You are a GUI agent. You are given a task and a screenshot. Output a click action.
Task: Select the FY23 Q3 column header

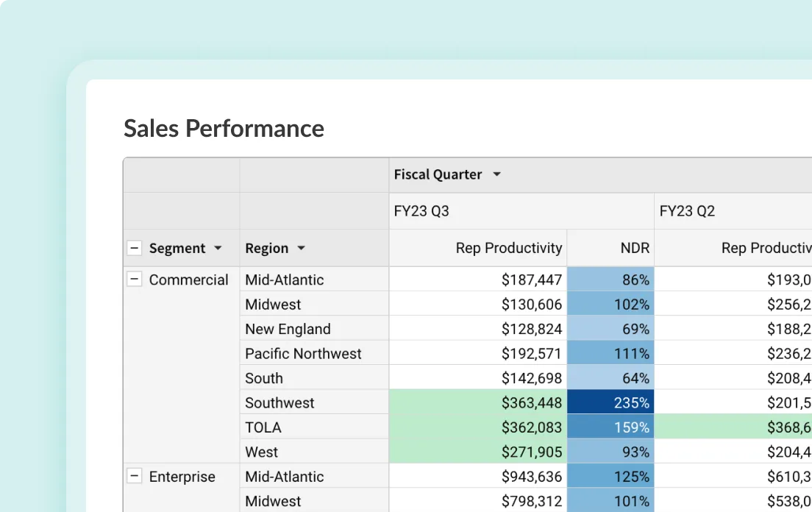pos(421,210)
